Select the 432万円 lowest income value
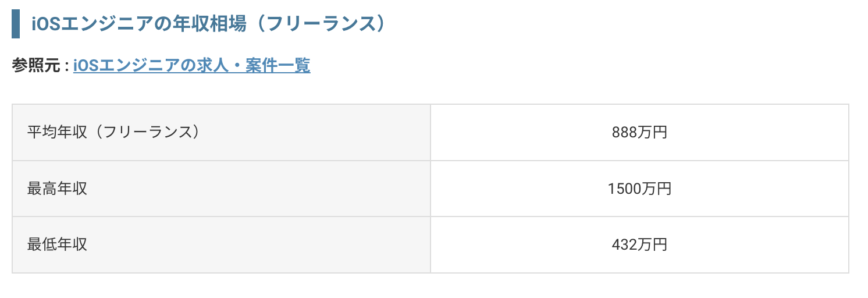868x298 pixels. coord(639,244)
